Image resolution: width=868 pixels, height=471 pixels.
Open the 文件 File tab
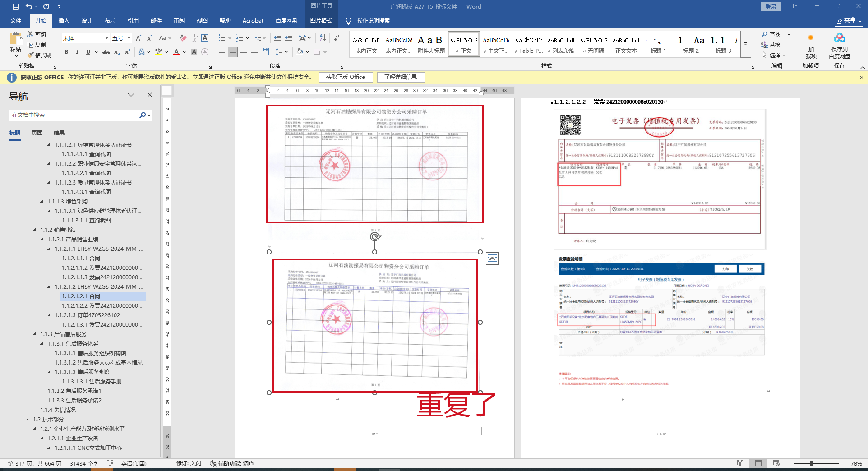click(16, 21)
